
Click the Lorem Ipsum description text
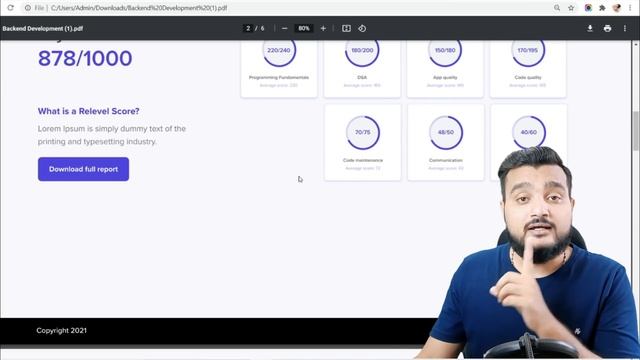click(112, 135)
